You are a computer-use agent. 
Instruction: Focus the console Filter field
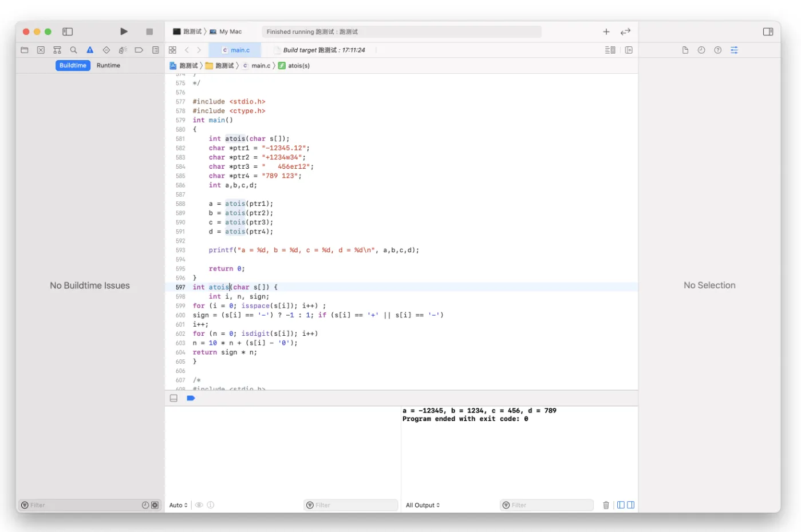coord(547,505)
